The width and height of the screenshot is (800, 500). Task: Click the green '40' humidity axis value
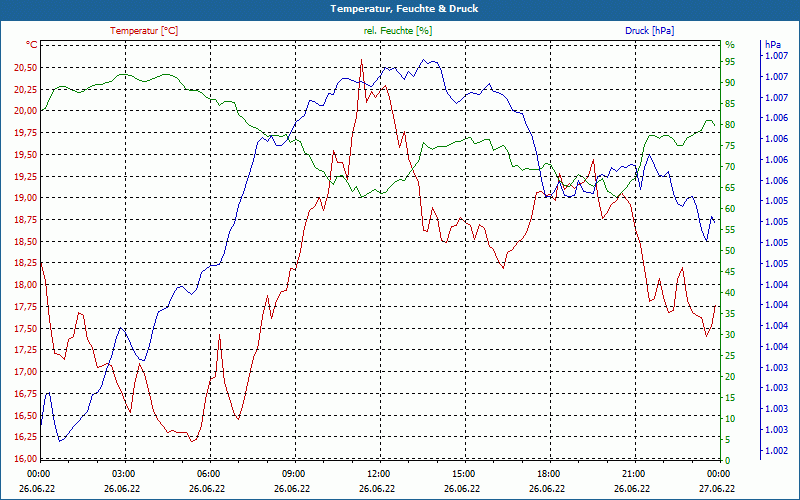click(x=730, y=293)
